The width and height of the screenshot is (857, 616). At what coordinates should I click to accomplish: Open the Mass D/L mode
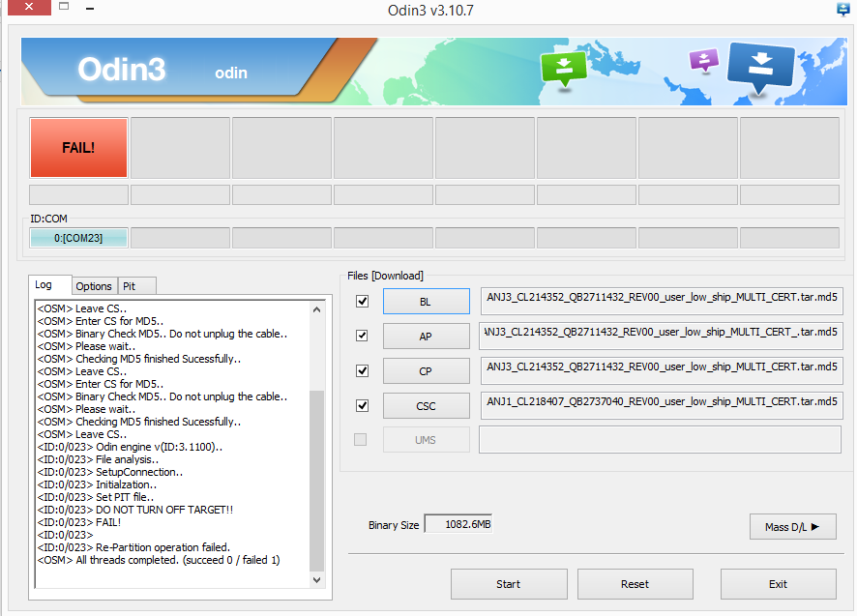[792, 527]
